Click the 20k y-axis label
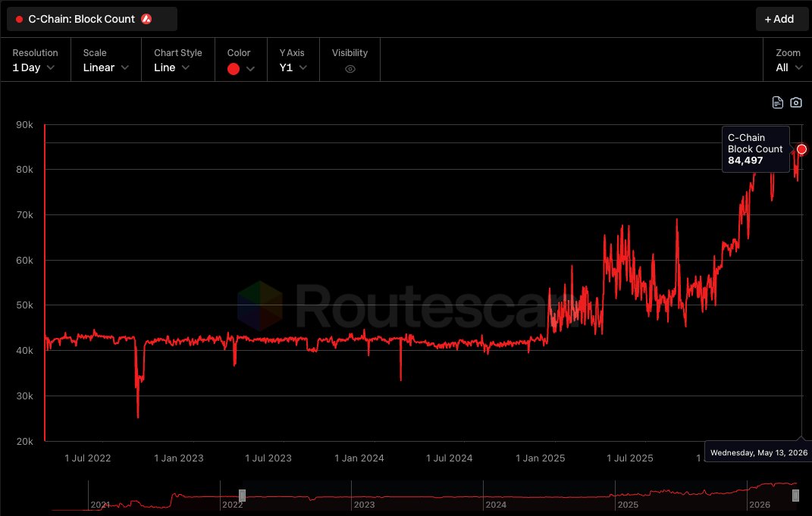Screen dimensions: 812x516 click(24, 442)
